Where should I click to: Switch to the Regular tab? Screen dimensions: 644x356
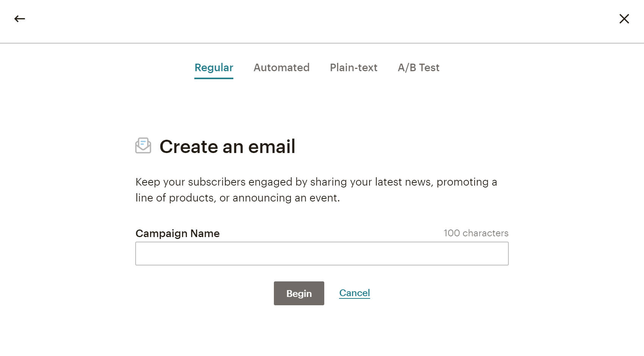point(214,67)
